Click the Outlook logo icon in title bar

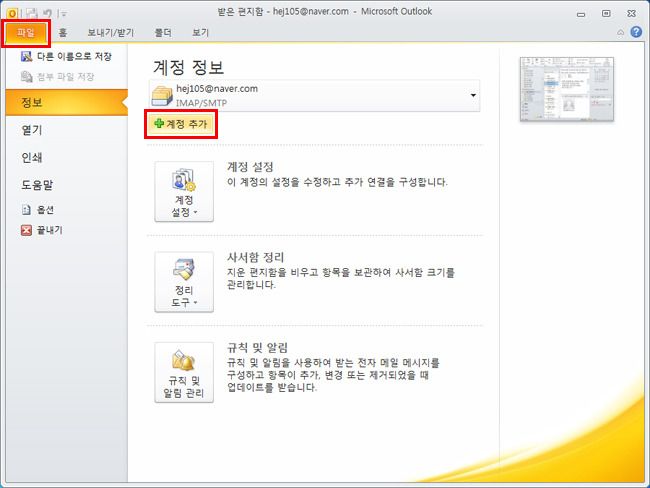(12, 14)
